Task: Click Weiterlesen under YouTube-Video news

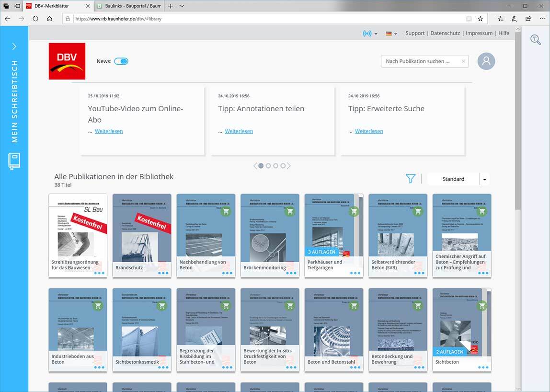Action: click(109, 131)
